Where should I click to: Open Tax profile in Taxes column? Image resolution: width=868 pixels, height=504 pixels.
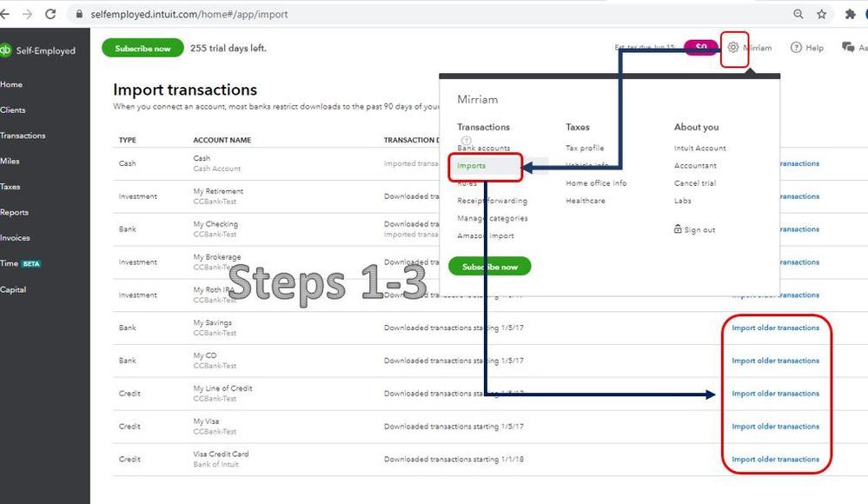pos(585,148)
